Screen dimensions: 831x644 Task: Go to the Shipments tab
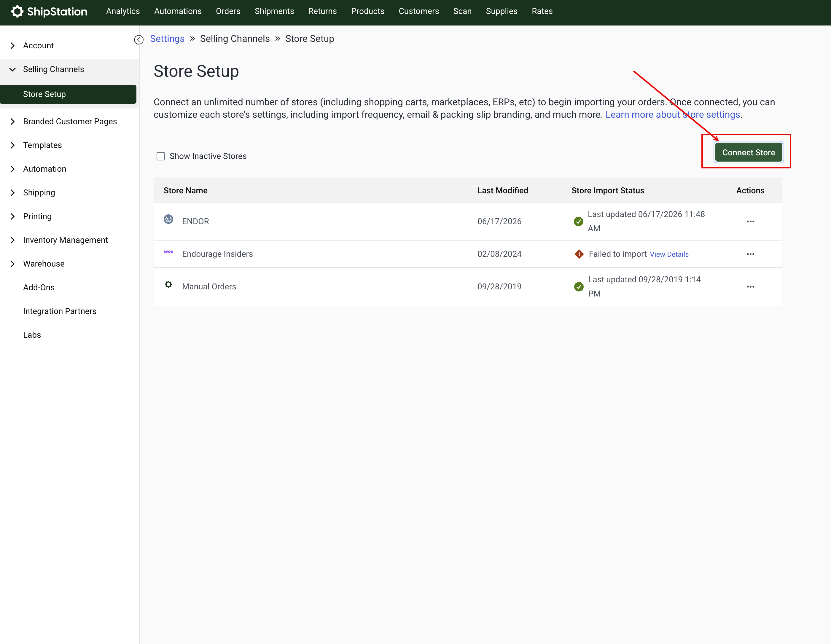[274, 11]
